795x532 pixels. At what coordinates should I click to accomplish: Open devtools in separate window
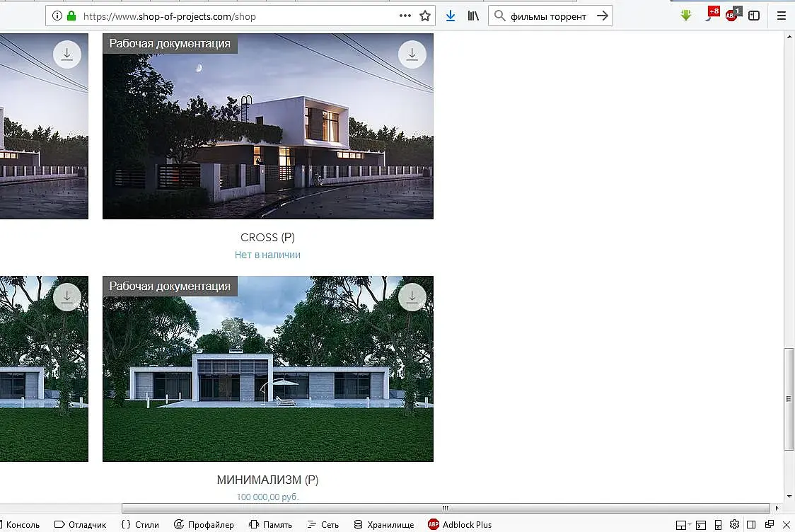[x=769, y=524]
